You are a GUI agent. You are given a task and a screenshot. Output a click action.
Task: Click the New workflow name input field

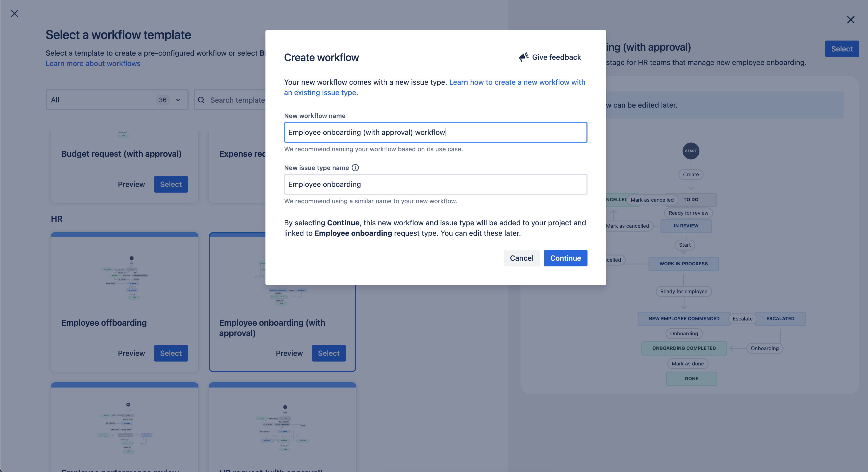coord(435,132)
